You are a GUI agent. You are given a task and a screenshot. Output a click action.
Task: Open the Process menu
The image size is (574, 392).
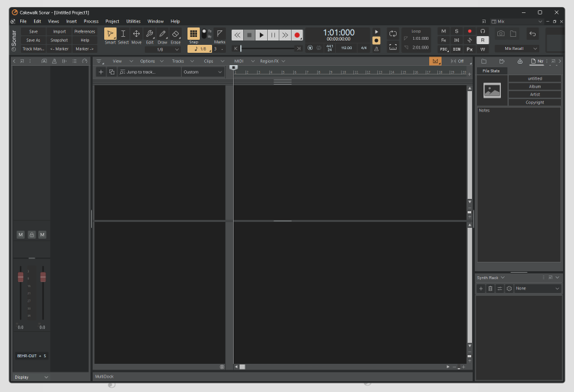coord(91,22)
